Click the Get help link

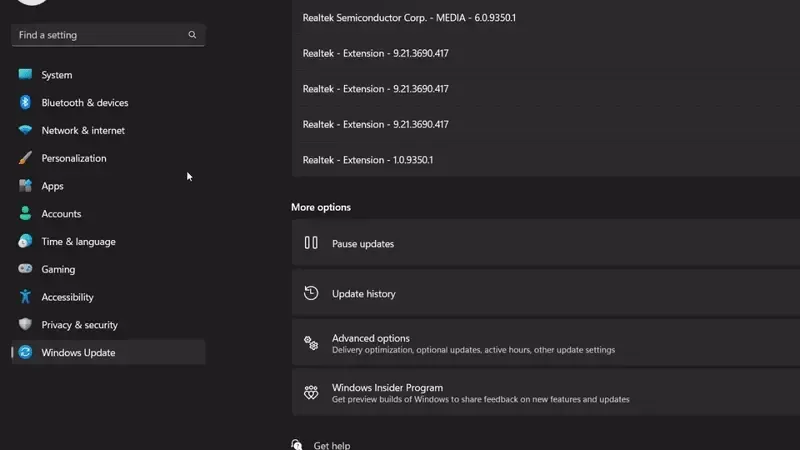click(x=331, y=445)
